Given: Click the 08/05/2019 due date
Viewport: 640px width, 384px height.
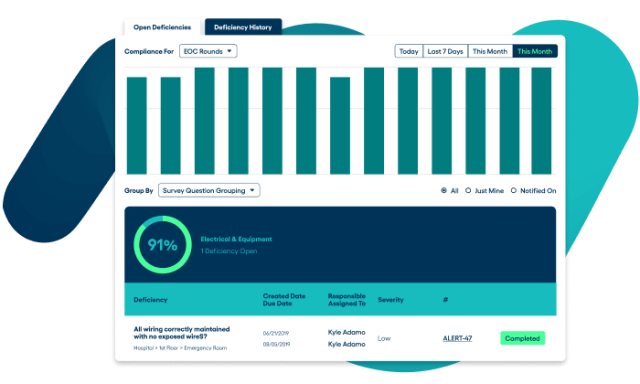Looking at the screenshot, I should (276, 344).
